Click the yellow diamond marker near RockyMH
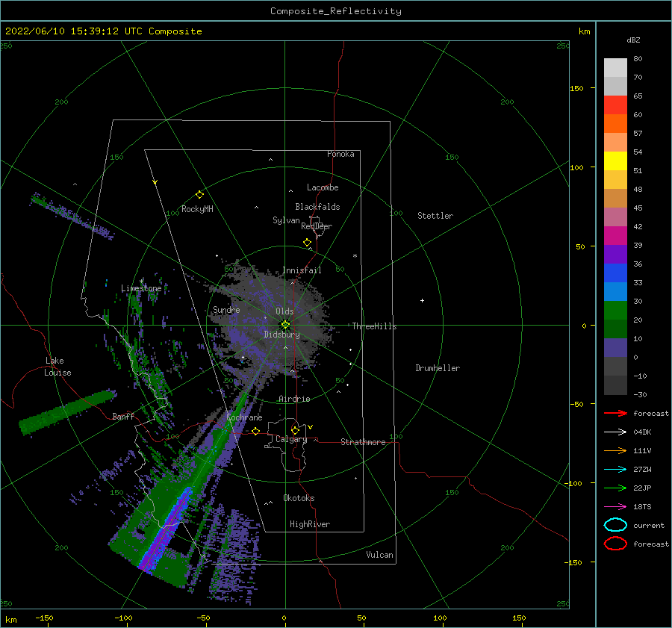Viewport: 672px width, 628px height. tap(199, 195)
